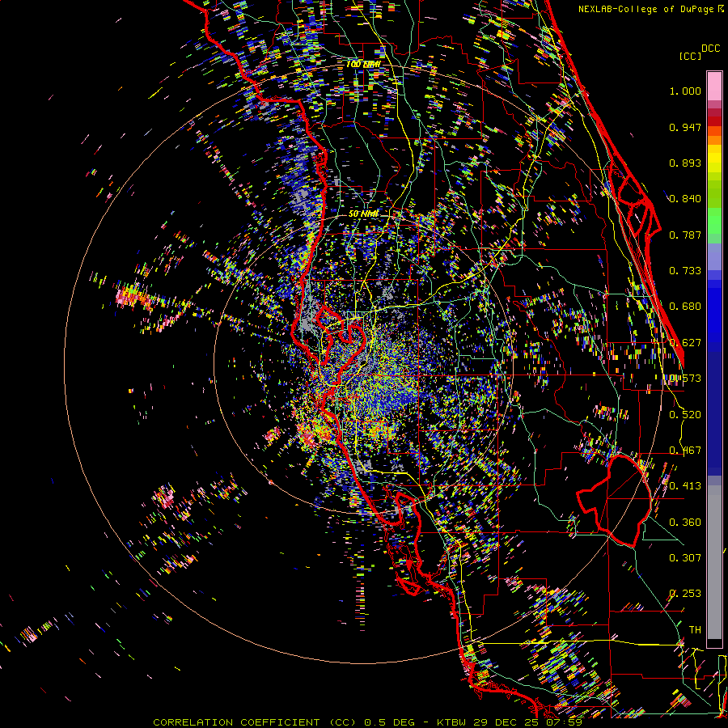This screenshot has height=728, width=728.
Task: Click the 0.680 scale value
Action: pyautogui.click(x=685, y=307)
